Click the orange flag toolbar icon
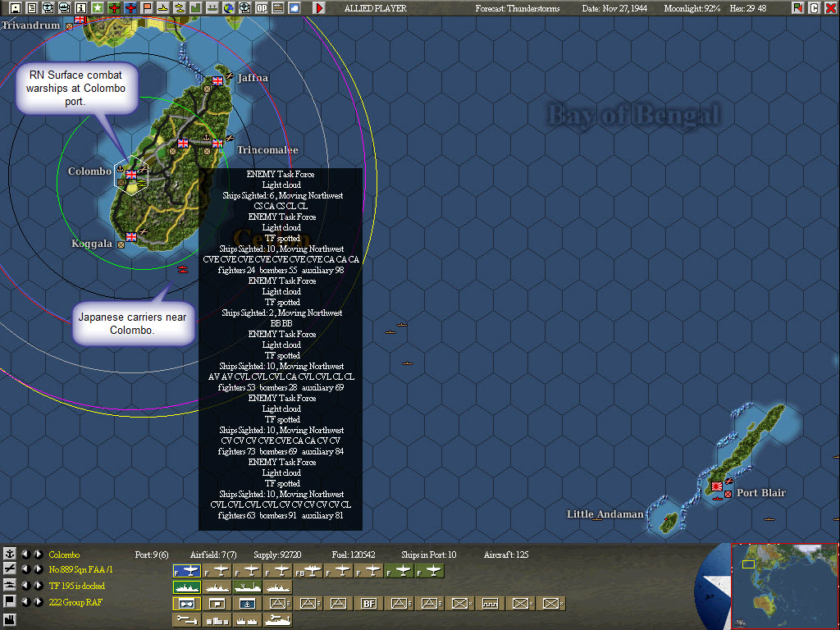The image size is (840, 630). [147, 8]
